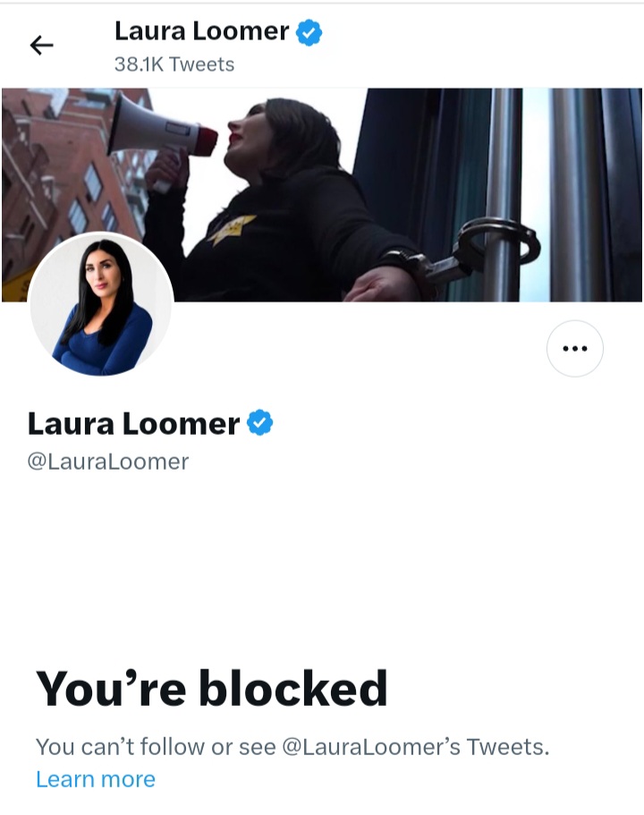This screenshot has width=644, height=815.
Task: Click the yellow star emblem on the hoodie
Action: (232, 229)
